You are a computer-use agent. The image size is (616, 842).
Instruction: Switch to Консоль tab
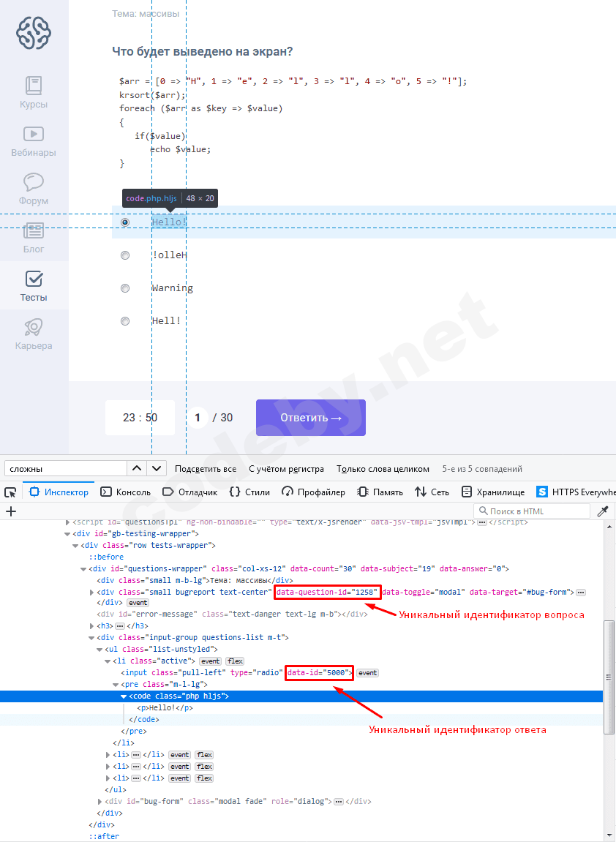(x=126, y=492)
